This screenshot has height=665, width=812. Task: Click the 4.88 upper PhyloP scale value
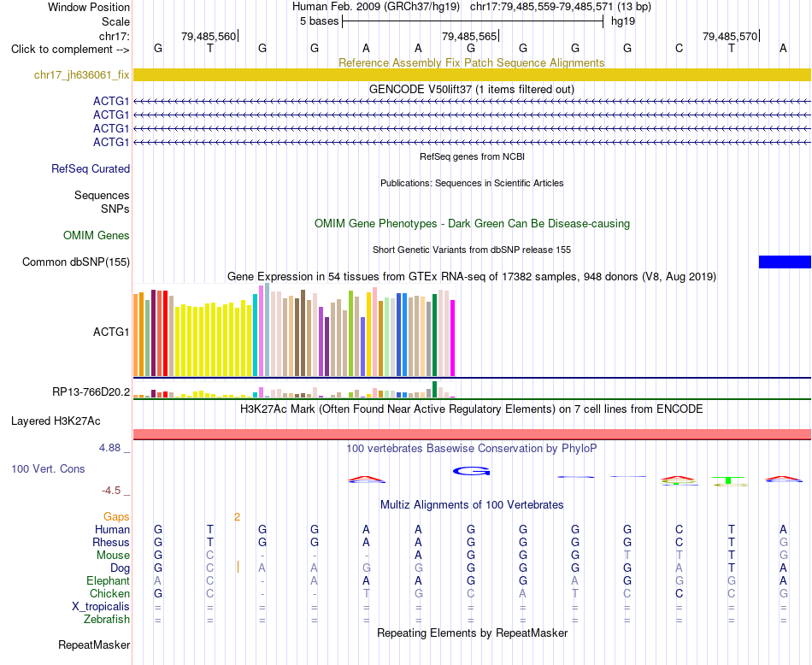(x=109, y=448)
